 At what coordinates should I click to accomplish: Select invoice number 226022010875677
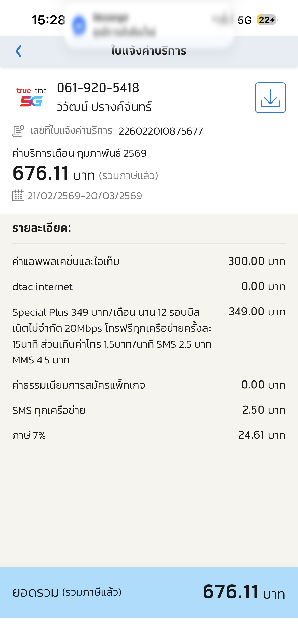click(x=161, y=131)
